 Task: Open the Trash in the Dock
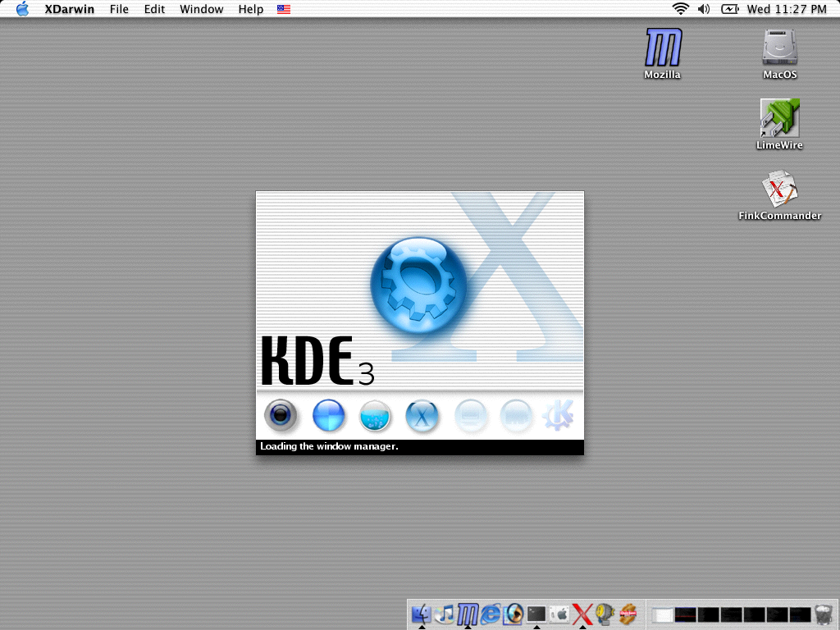[823, 614]
